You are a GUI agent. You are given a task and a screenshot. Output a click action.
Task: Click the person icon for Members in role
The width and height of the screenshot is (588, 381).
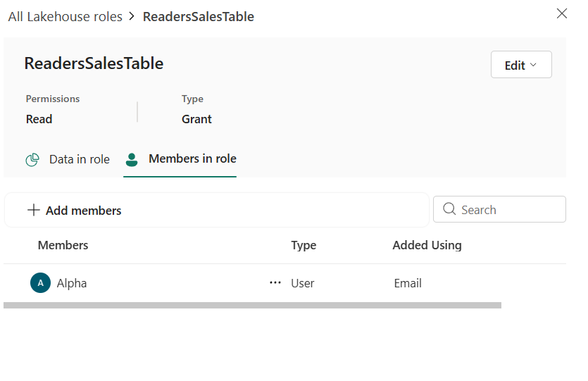[132, 159]
